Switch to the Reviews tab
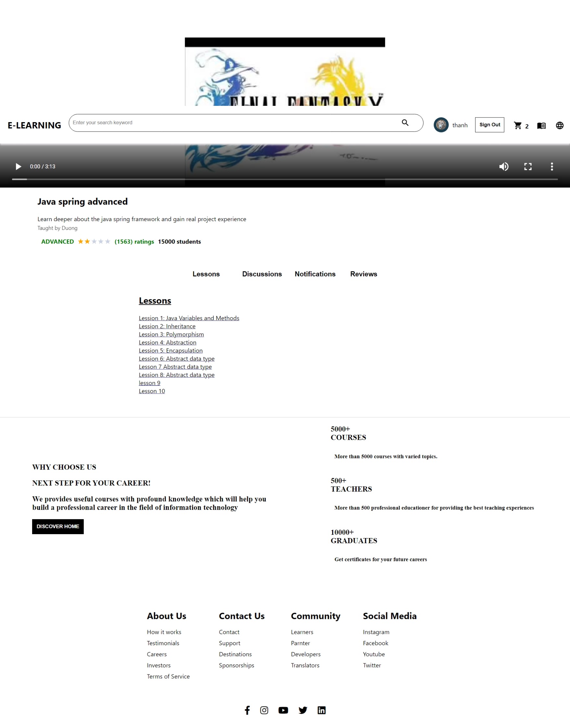The height and width of the screenshot is (728, 570). coord(363,274)
